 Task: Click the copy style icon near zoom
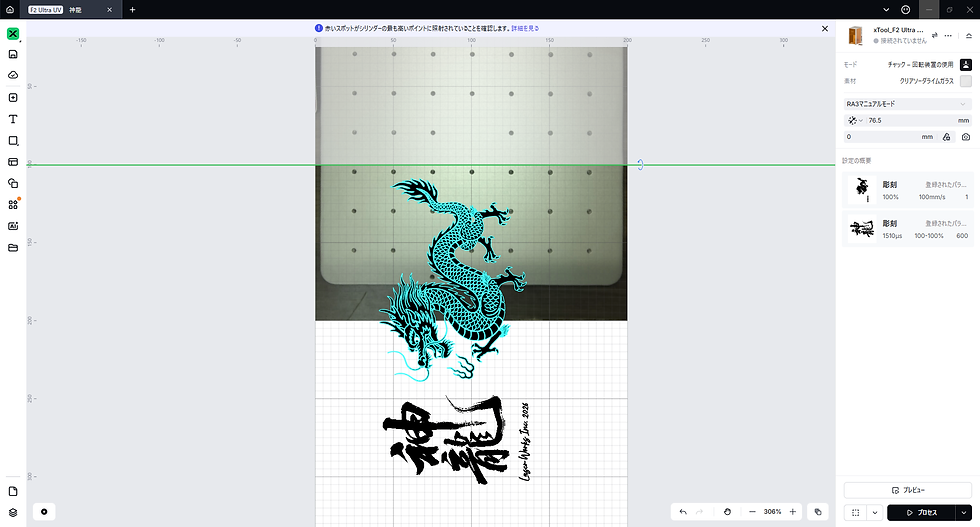click(818, 511)
